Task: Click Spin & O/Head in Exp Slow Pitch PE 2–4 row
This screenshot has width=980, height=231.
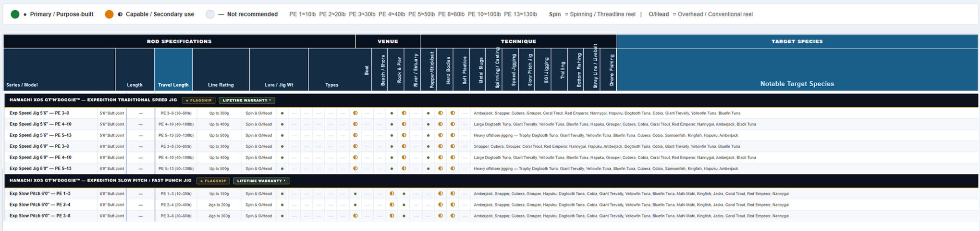Action: click(x=258, y=205)
